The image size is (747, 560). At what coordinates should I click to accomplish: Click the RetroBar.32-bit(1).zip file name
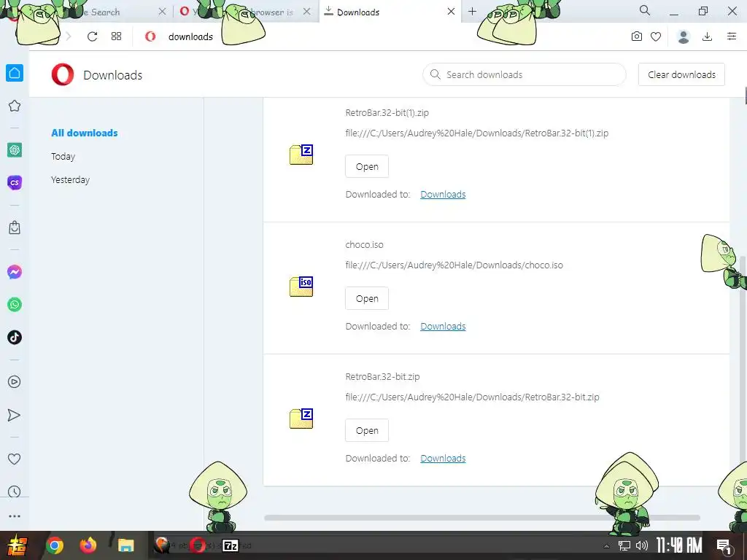(x=387, y=113)
